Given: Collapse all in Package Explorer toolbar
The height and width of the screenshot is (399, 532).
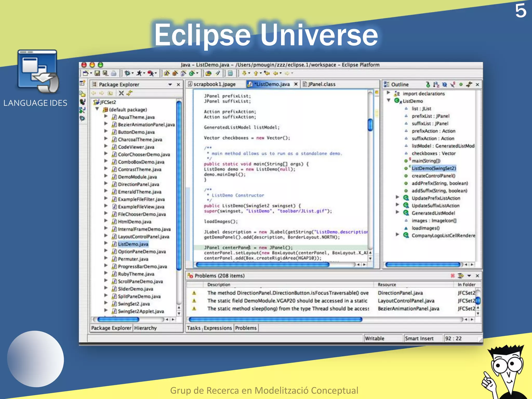Looking at the screenshot, I should pos(121,93).
